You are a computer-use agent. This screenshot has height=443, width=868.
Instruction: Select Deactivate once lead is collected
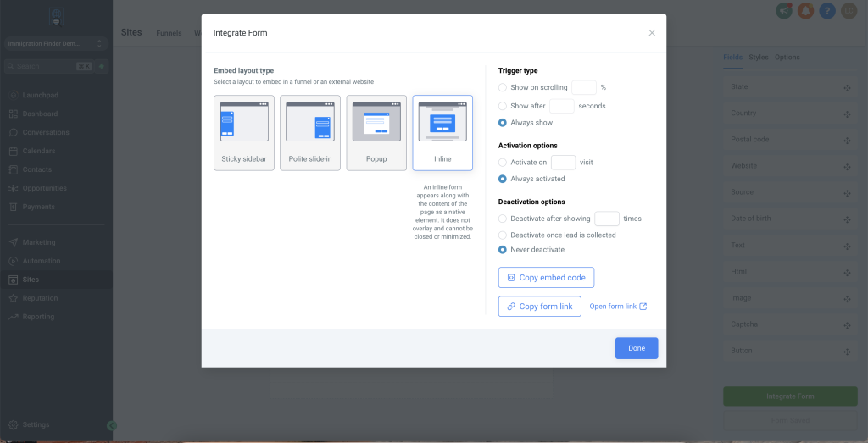(x=503, y=235)
